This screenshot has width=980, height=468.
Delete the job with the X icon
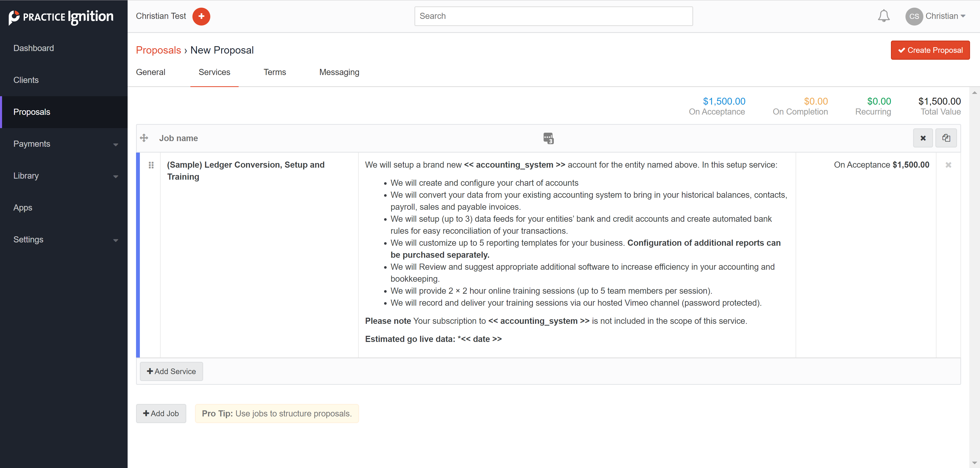click(x=923, y=138)
